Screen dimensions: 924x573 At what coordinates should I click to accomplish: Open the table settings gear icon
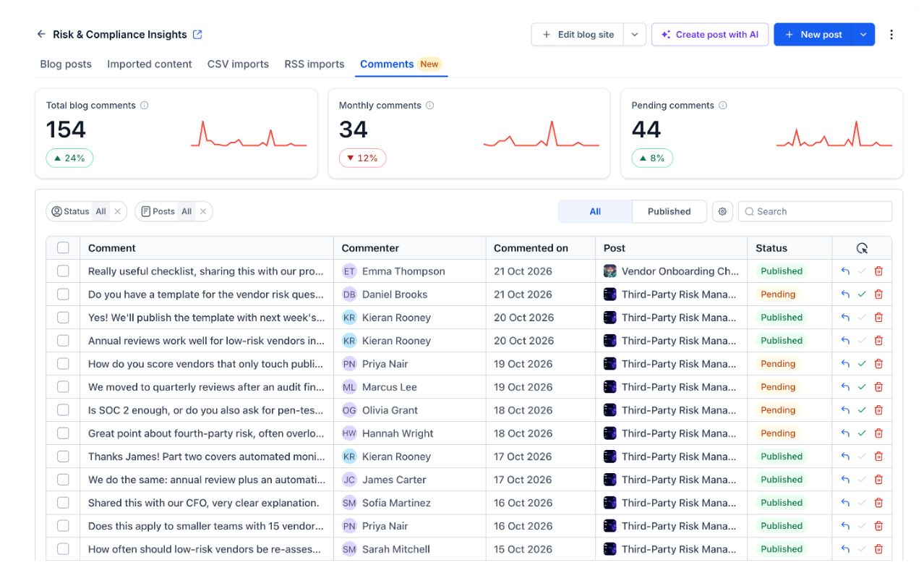(x=722, y=211)
